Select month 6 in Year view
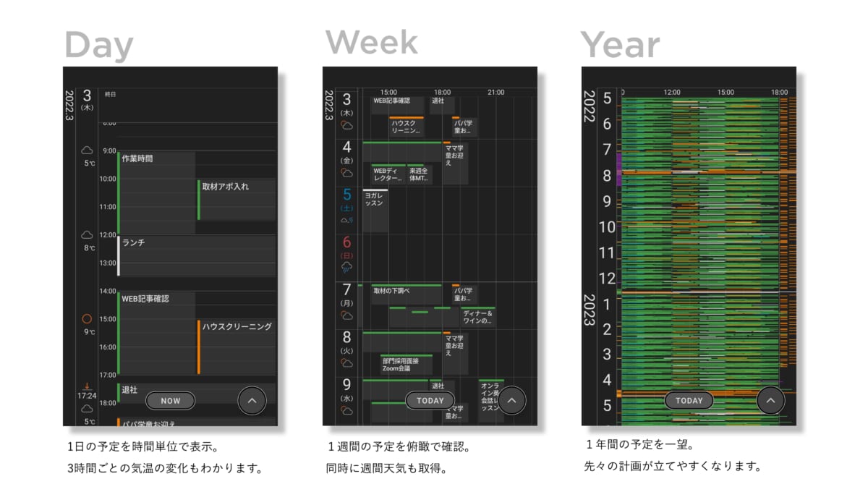This screenshot has width=868, height=492. [x=607, y=124]
